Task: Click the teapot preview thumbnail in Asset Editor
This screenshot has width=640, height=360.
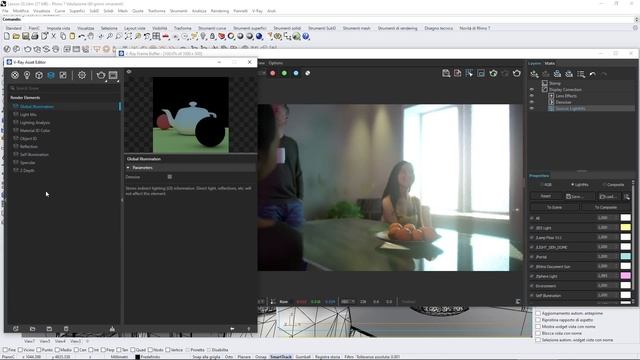Action: click(191, 115)
